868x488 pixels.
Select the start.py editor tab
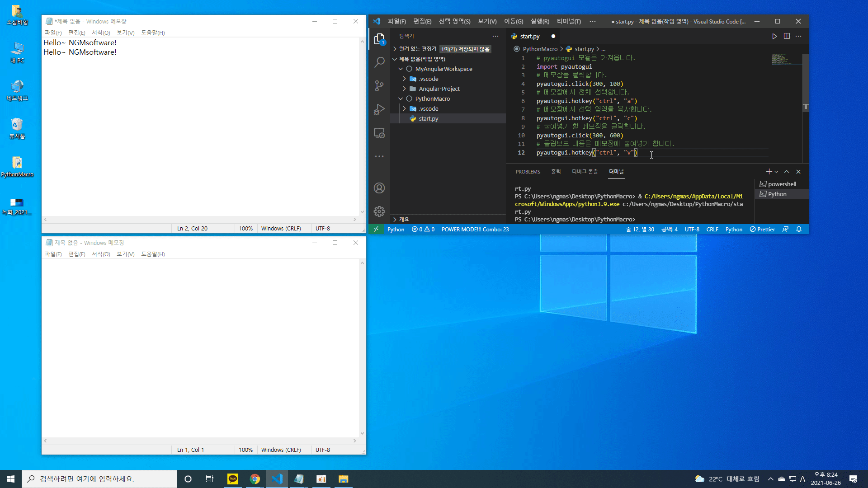(x=533, y=36)
